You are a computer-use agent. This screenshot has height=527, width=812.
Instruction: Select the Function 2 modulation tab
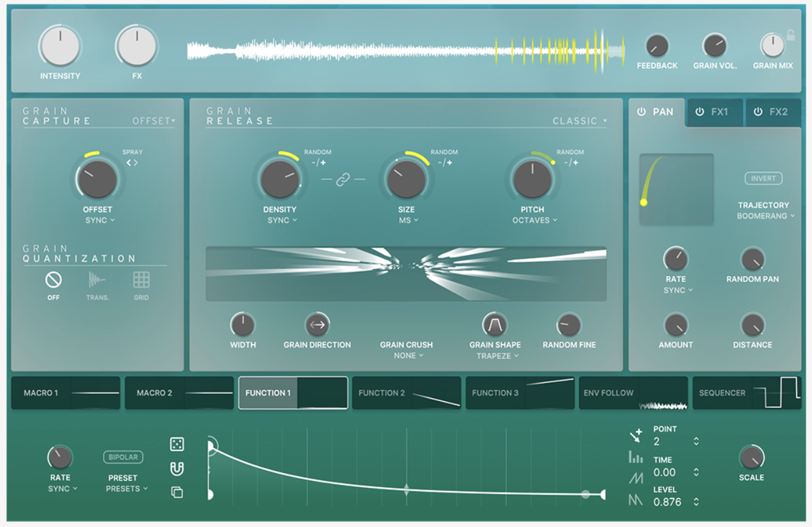(407, 393)
